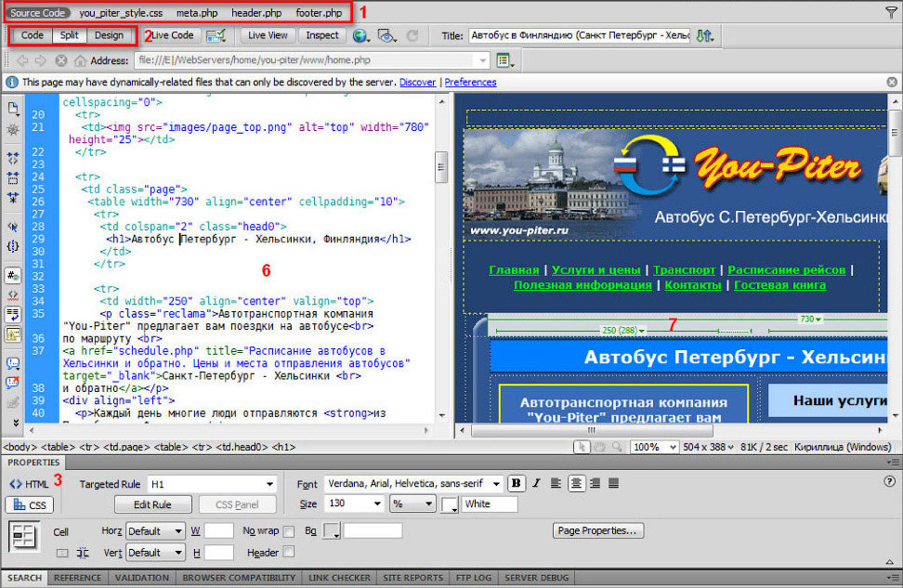Toggle line numbers in code toolbar
This screenshot has height=588, width=903.
click(14, 275)
